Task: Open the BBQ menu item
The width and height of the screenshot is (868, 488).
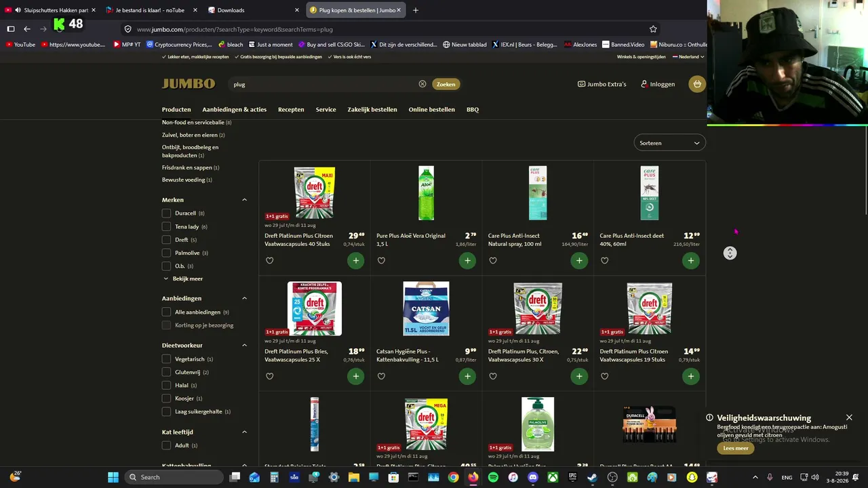Action: click(x=473, y=109)
